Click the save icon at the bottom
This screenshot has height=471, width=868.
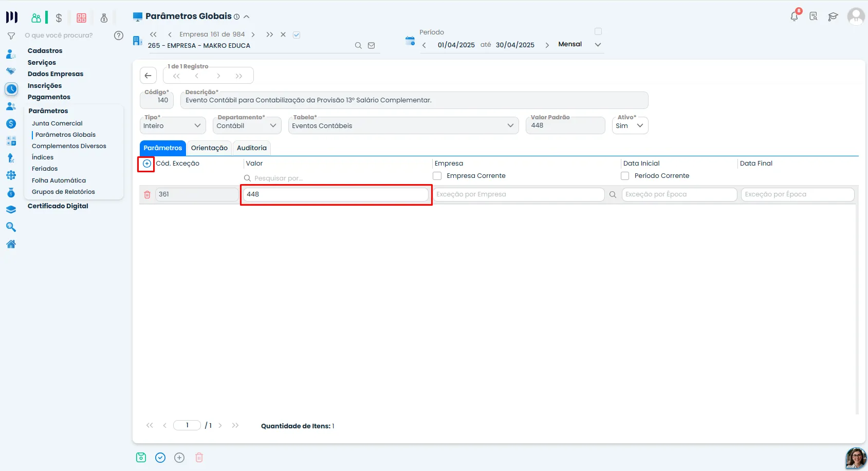click(141, 457)
